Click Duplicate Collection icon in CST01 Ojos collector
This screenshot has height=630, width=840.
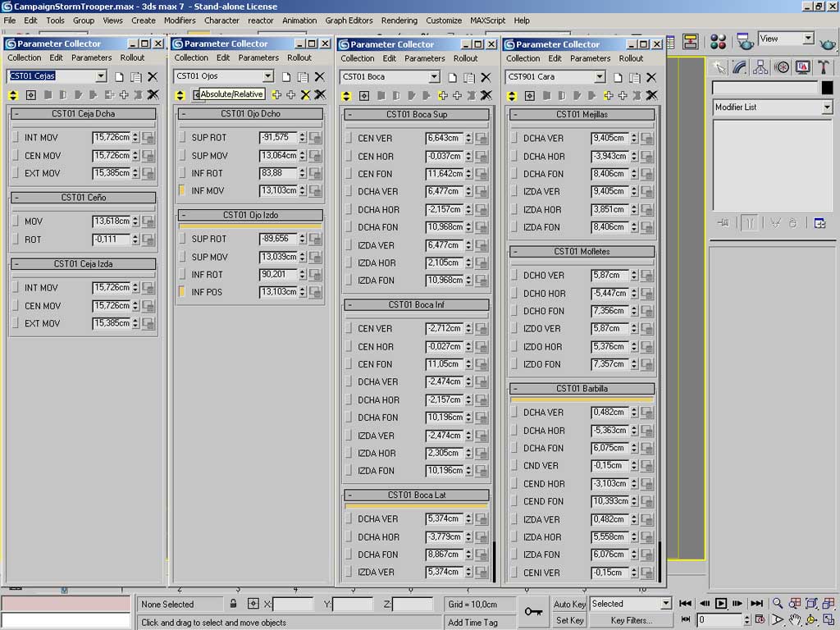pos(303,76)
